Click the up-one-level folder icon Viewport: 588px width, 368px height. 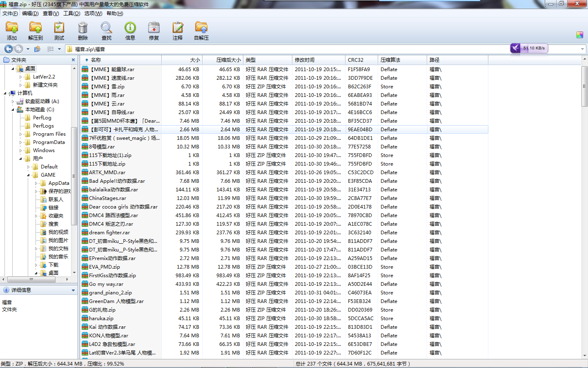point(37,49)
